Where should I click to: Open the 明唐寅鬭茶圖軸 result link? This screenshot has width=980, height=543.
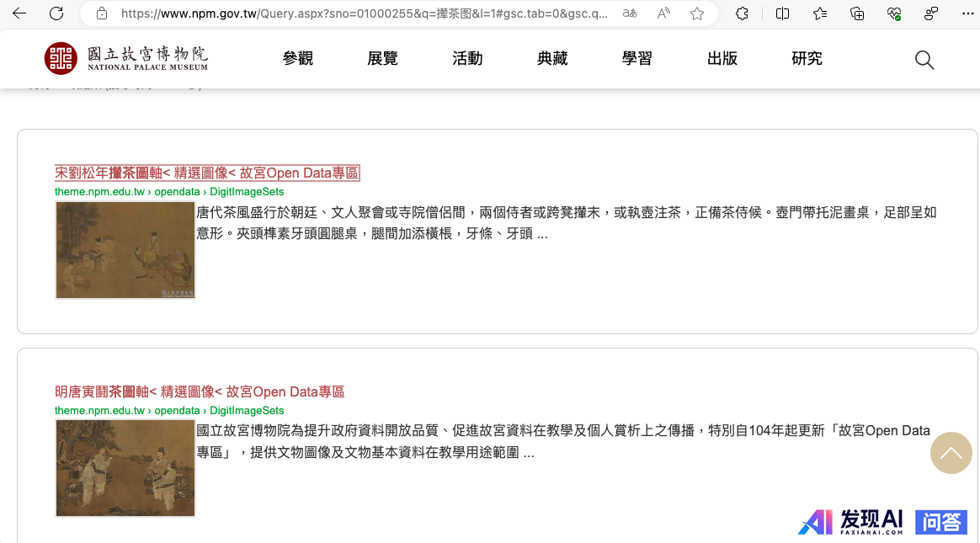click(x=200, y=391)
